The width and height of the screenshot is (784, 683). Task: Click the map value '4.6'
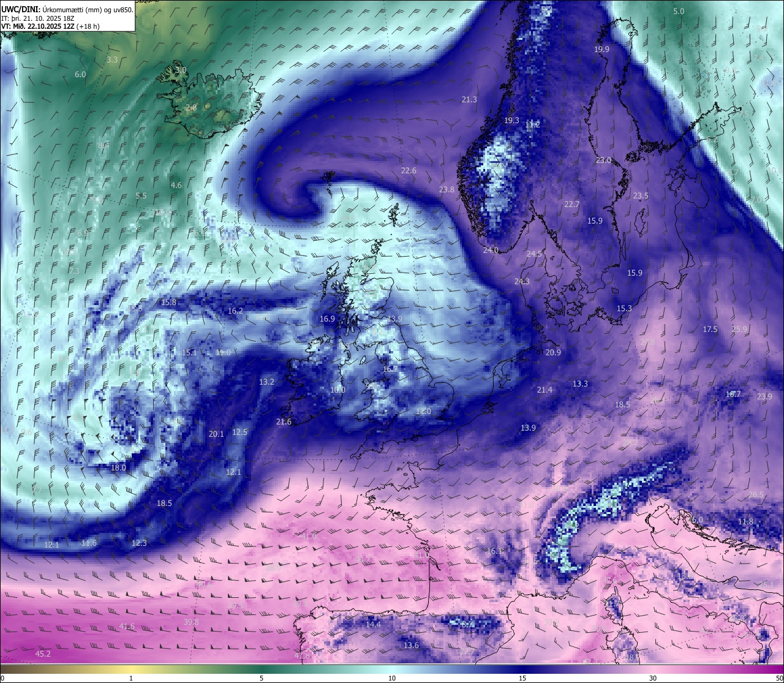click(x=176, y=185)
